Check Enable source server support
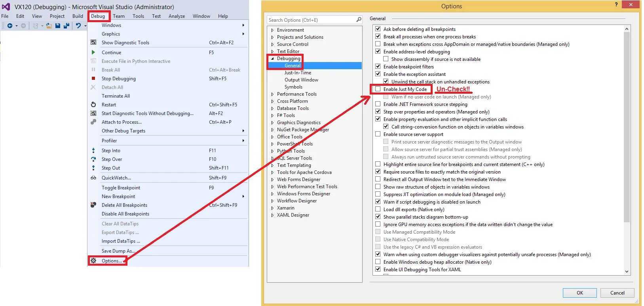 (378, 134)
